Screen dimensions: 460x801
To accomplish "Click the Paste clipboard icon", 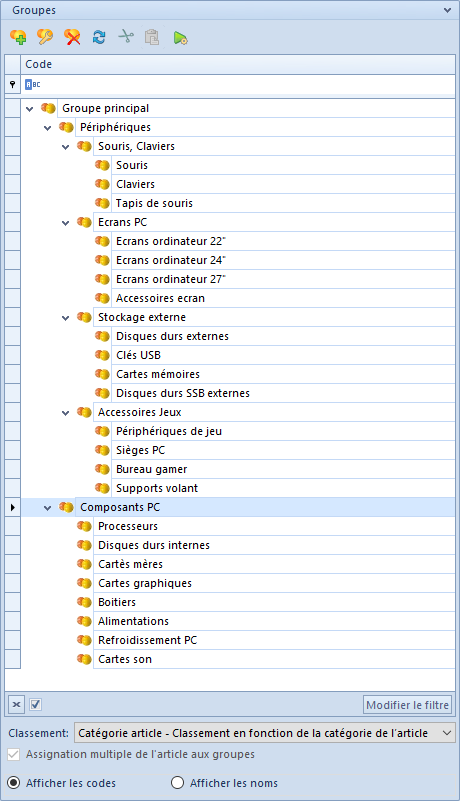I will (x=152, y=37).
